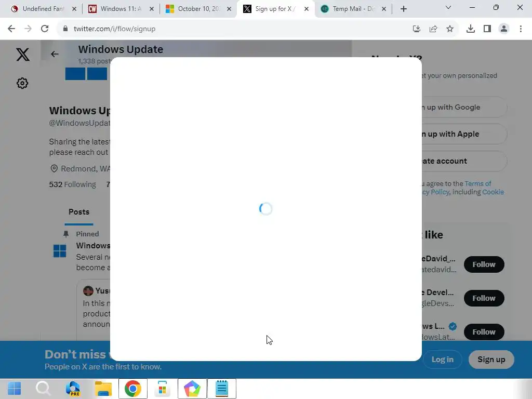Image resolution: width=532 pixels, height=399 pixels.
Task: Open the colorful pentagon app in taskbar
Action: (192, 389)
